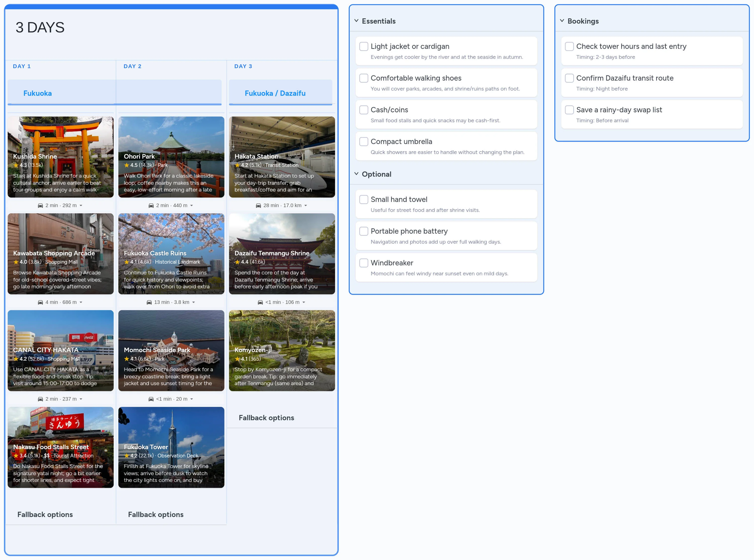Open Fukuoka / Dazaifu location header
The image size is (754, 560).
tap(275, 93)
